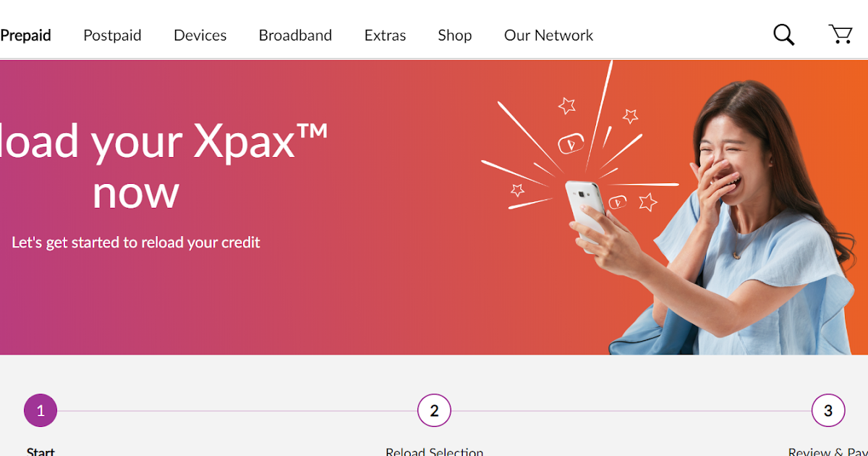Select Extras in the navigation bar
Image resolution: width=868 pixels, height=456 pixels.
coord(385,35)
